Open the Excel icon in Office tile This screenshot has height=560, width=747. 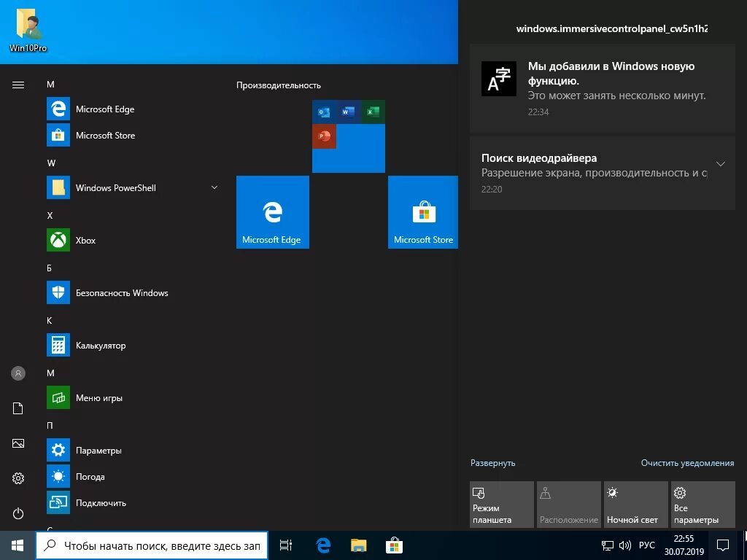373,112
